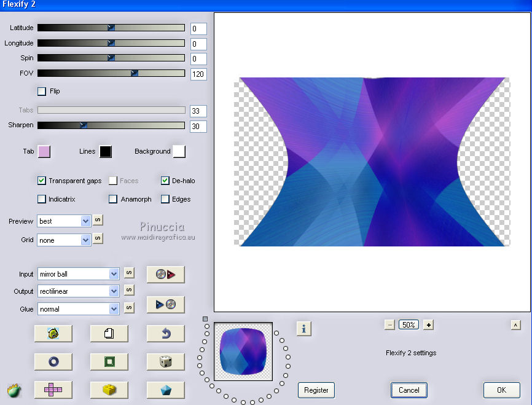Click the dice randomize button
This screenshot has width=532, height=405.
(166, 361)
